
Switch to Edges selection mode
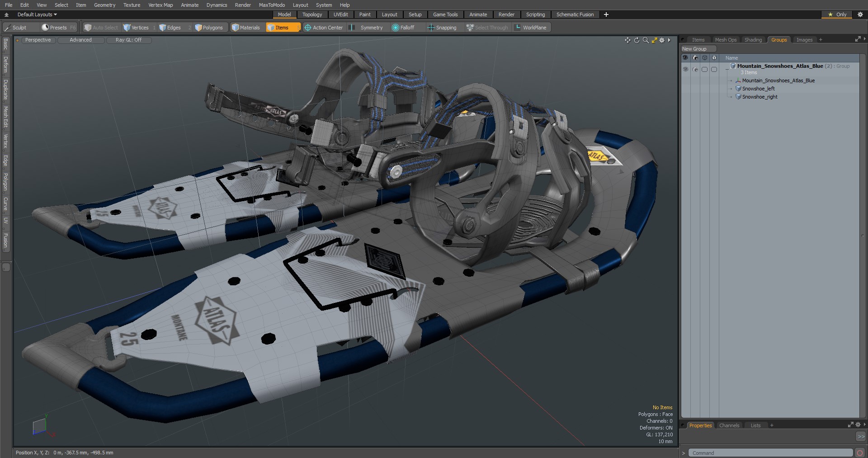click(174, 28)
